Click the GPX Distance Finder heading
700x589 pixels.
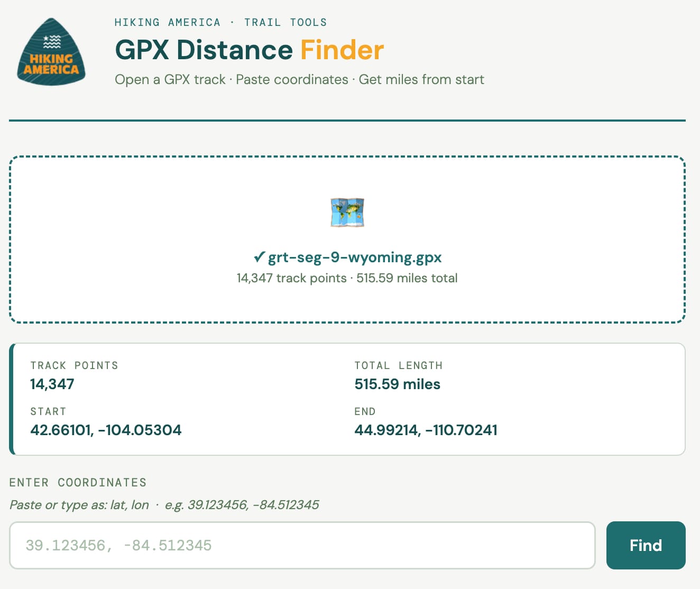250,50
